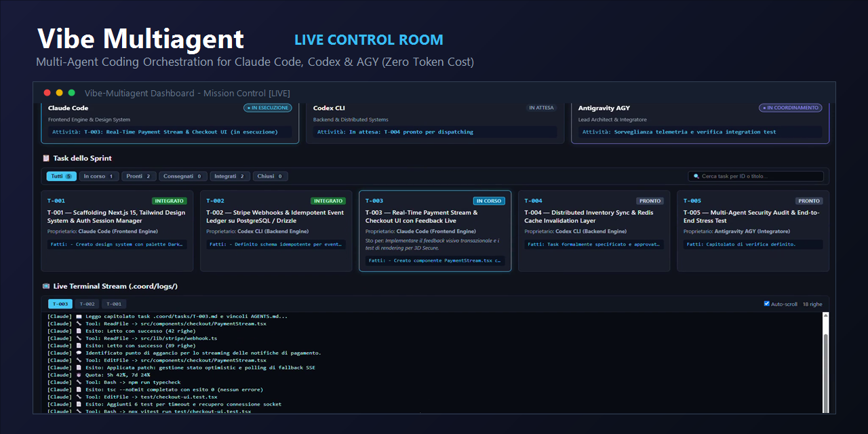Click the clipboard icon beside Task dello Sprint
The height and width of the screenshot is (434, 868).
(46, 158)
